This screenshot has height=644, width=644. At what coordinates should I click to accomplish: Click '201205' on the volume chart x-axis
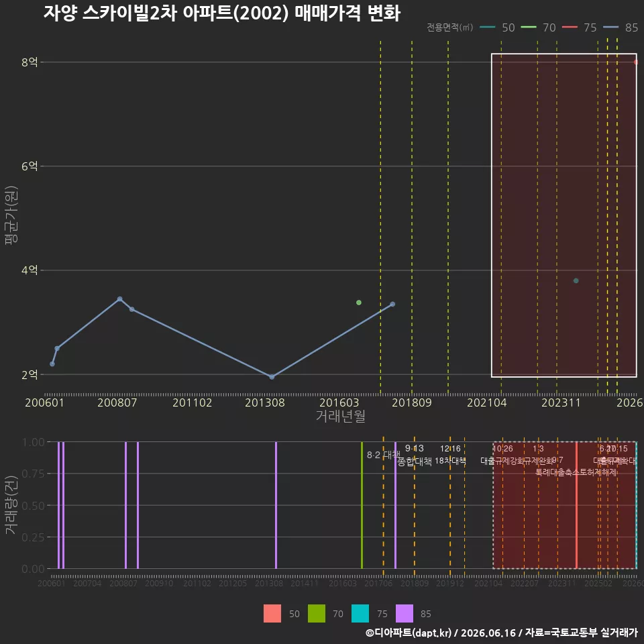(233, 583)
